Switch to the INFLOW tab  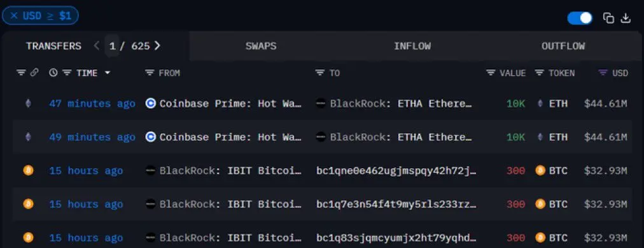[x=412, y=46]
